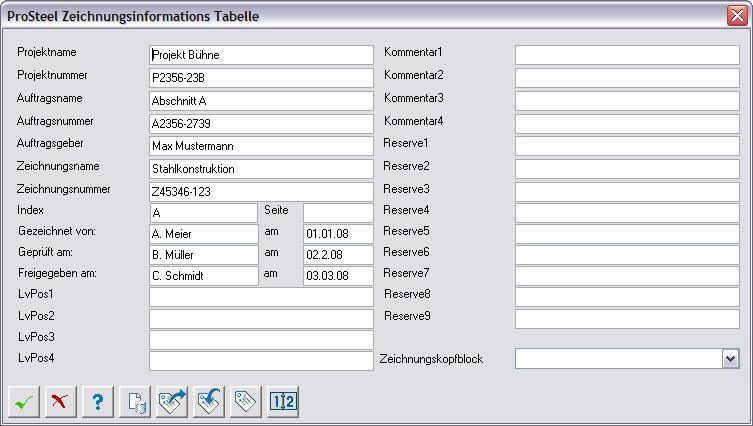Click the empty Seite field
The image size is (753, 426).
(338, 213)
